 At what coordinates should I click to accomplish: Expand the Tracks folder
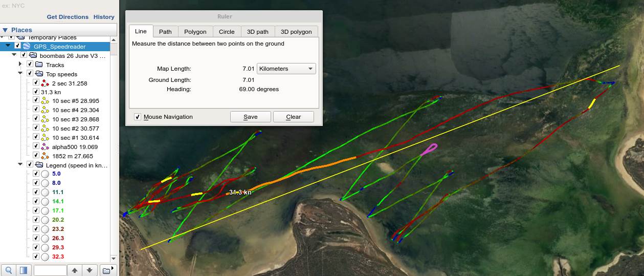tap(20, 65)
